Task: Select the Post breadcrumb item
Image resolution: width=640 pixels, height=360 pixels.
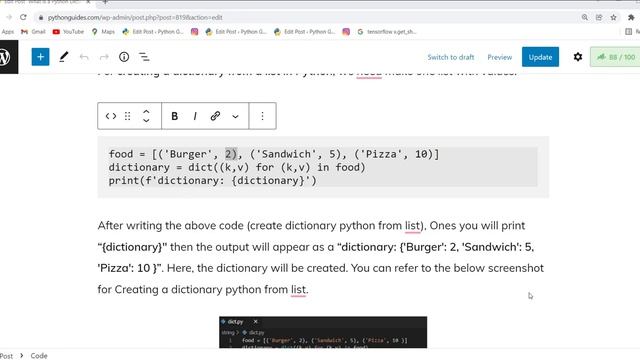Action: tap(6, 356)
